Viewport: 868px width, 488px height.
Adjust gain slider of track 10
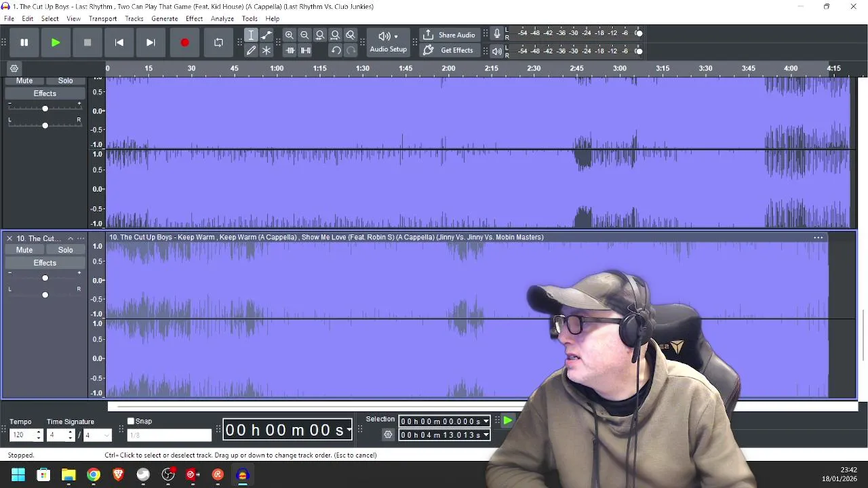click(x=45, y=278)
